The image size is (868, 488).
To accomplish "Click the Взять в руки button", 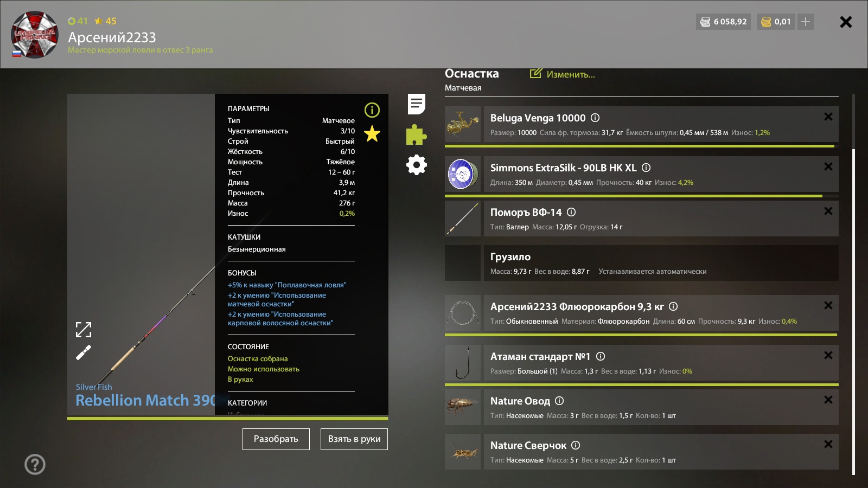I will tap(354, 439).
